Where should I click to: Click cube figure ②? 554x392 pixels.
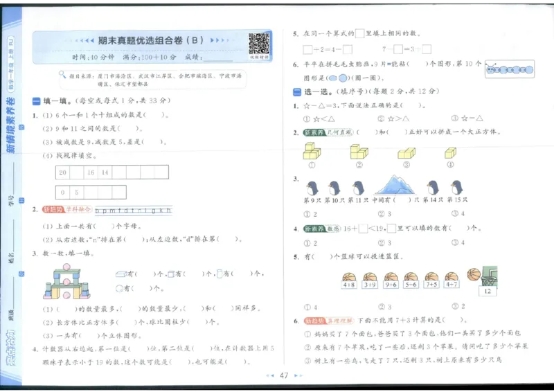(359, 151)
